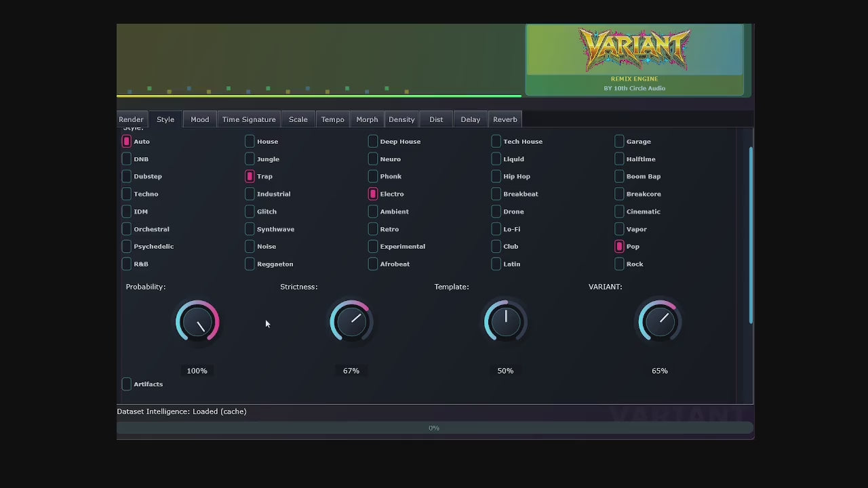Enable the Neuro style

coord(373,159)
